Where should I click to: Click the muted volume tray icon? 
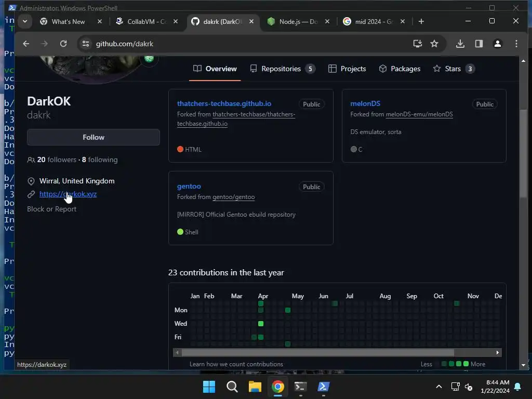pos(469,387)
